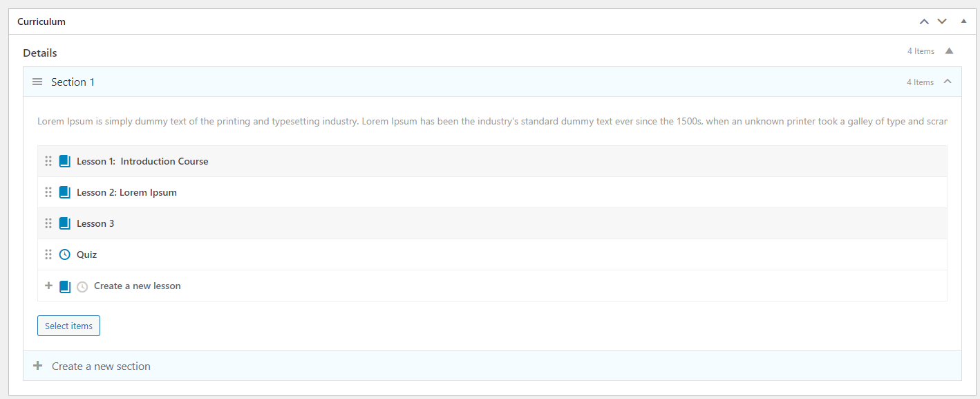Click the Quiz clock icon
This screenshot has height=399, width=980.
(x=65, y=254)
